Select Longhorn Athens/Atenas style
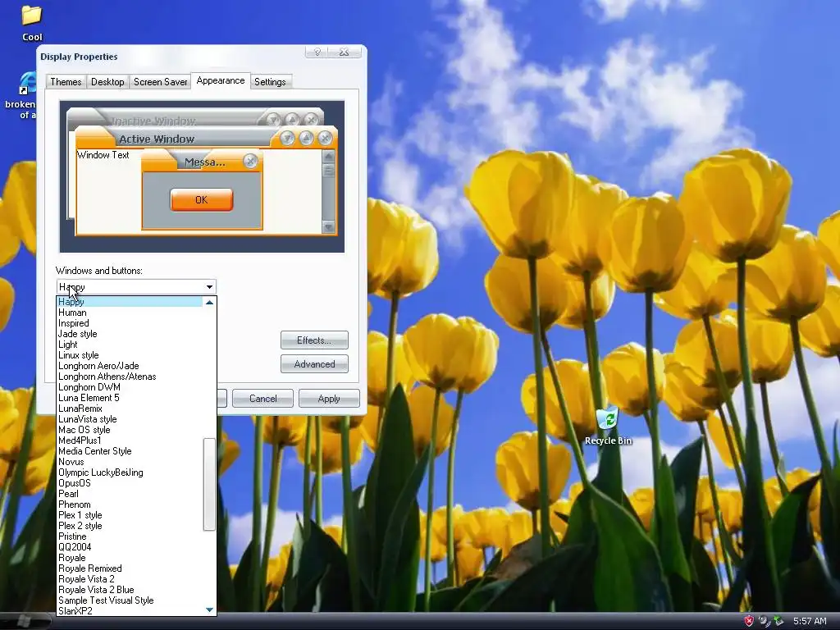840x630 pixels. (x=130, y=377)
